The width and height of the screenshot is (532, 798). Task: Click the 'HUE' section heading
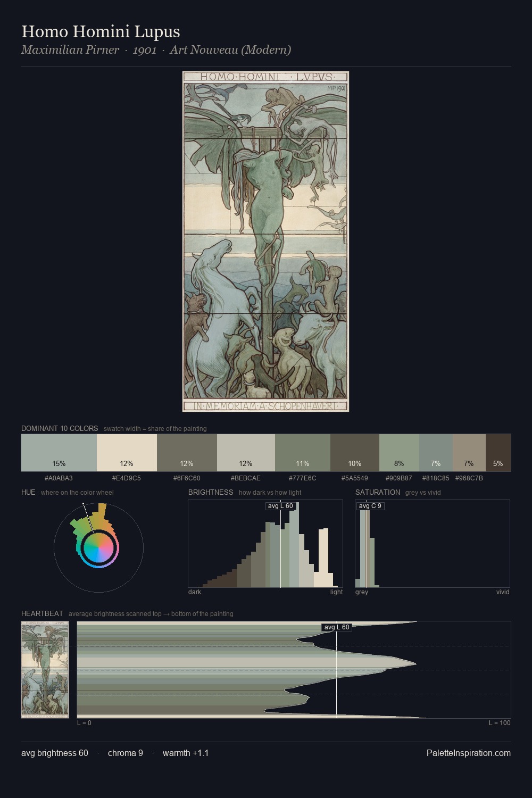28,492
